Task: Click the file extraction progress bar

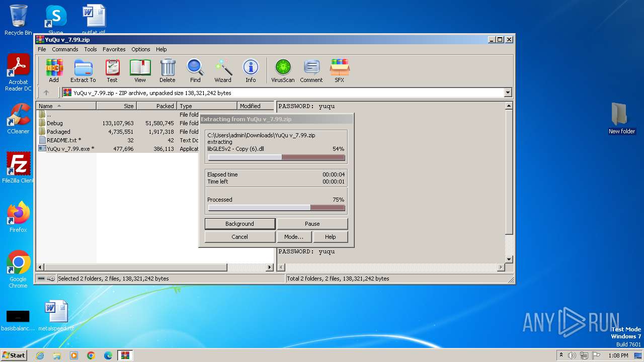Action: point(277,157)
